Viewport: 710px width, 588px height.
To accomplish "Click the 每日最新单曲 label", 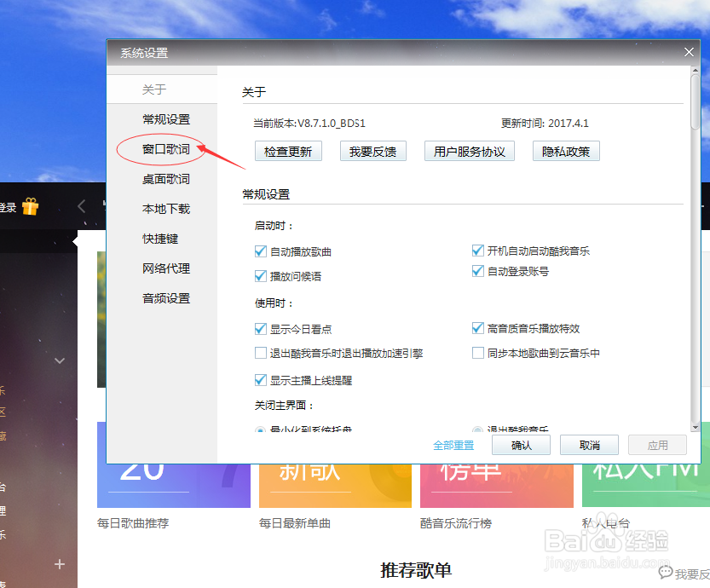I will click(295, 523).
